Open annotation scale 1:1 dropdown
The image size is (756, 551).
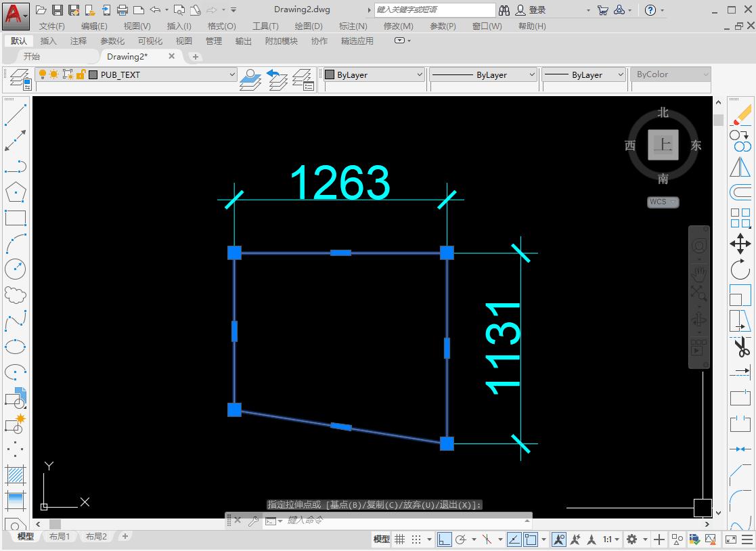click(x=610, y=539)
